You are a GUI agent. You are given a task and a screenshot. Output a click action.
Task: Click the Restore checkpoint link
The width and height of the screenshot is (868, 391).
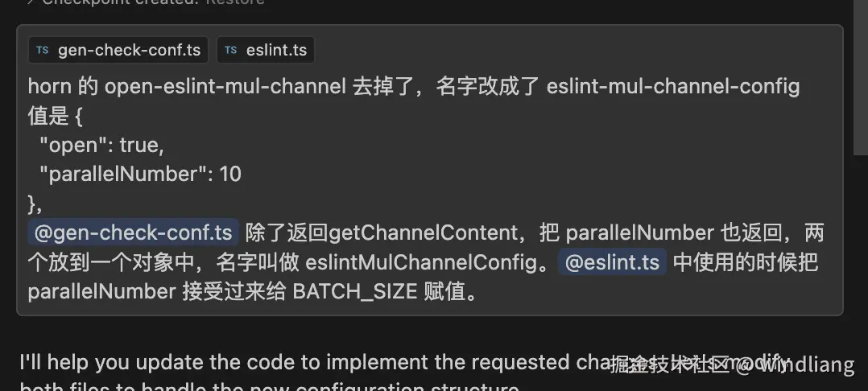(235, 2)
